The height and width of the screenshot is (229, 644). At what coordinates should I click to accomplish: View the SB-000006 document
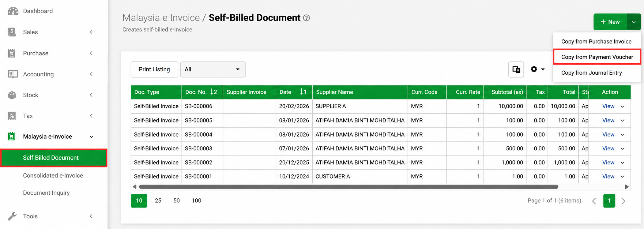(608, 106)
